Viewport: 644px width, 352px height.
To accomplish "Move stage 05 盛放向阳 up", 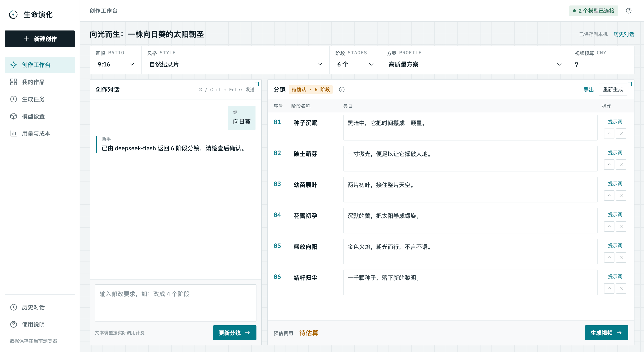I will [609, 257].
